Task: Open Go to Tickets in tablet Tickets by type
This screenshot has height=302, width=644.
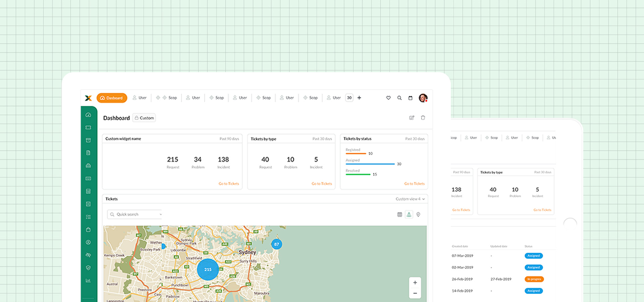Action: coord(542,210)
